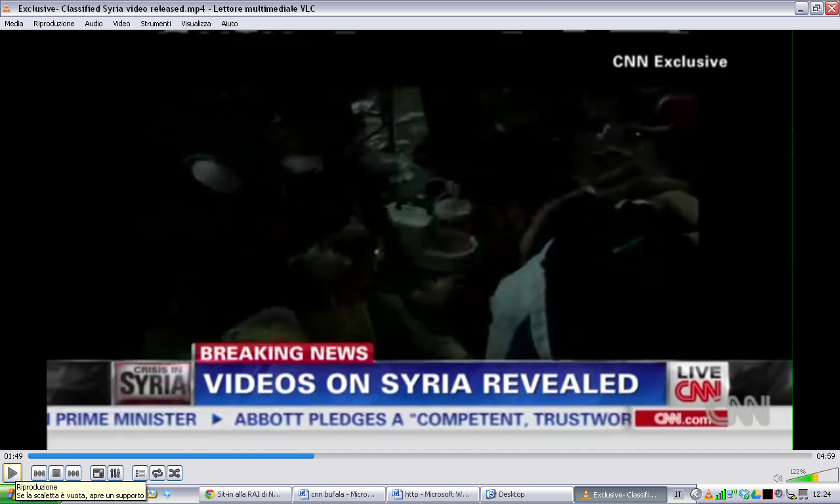The width and height of the screenshot is (840, 504).
Task: Expand hidden system tray icons arrow
Action: [x=696, y=494]
